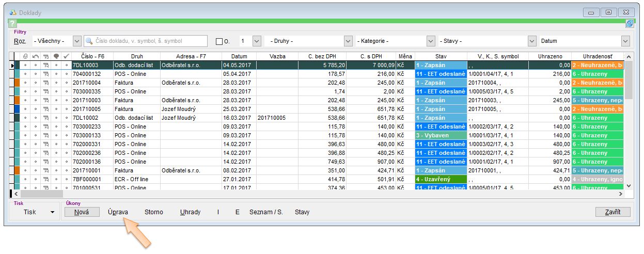Expand the 'Stavy' filter dropdown

coord(532,41)
